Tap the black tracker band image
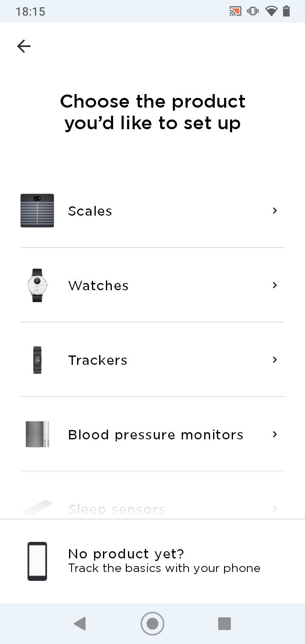The image size is (305, 644). 37,360
